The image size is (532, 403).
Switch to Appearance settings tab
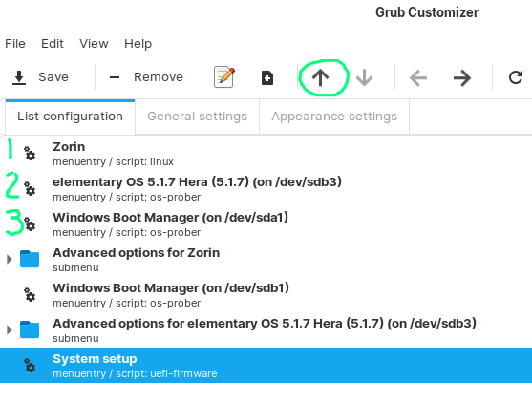[x=334, y=117]
